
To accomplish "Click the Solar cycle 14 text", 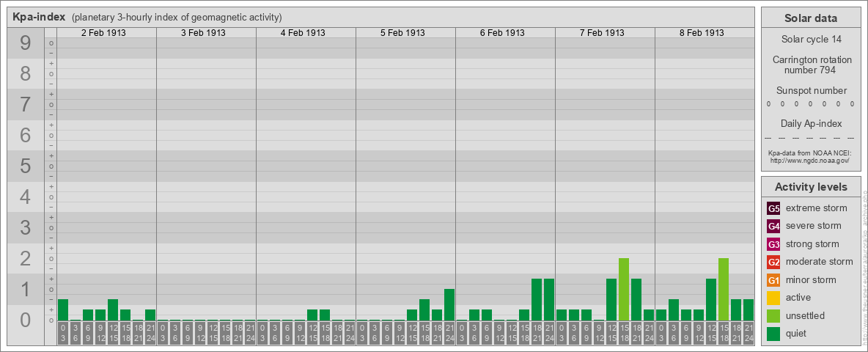I will [x=811, y=40].
